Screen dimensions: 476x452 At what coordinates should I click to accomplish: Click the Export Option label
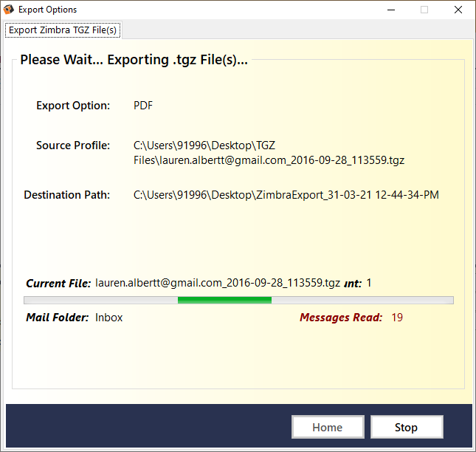73,106
